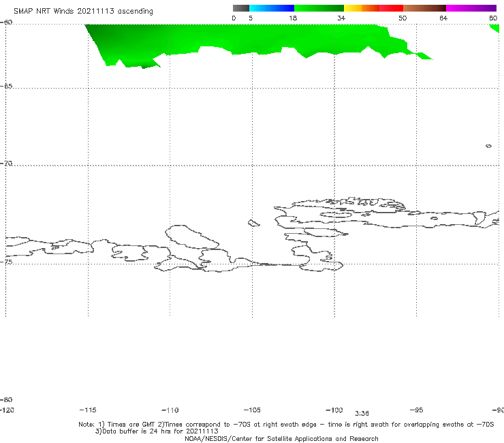This screenshot has width=504, height=443.
Task: Click the longitude label '-120'
Action: point(7,410)
